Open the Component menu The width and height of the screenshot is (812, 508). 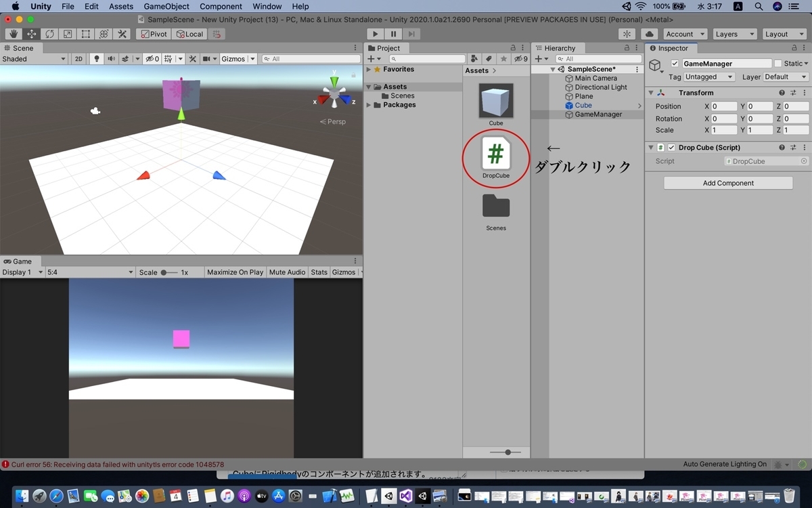coord(221,6)
